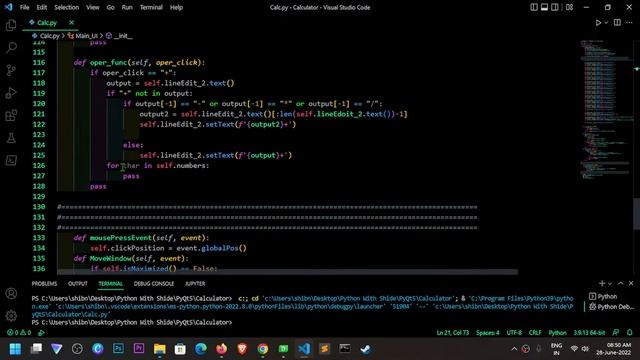Open the Help menu
The width and height of the screenshot is (640, 360).
[x=176, y=7]
